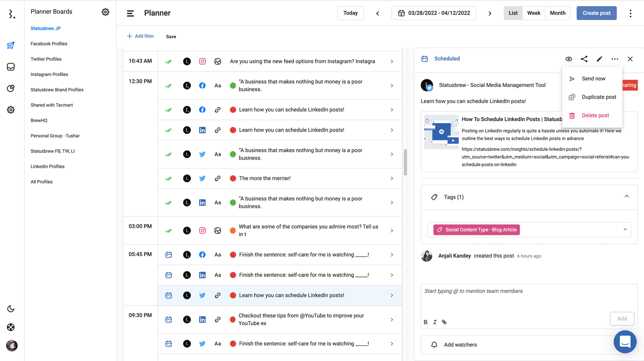Select Duplicate post from menu
Viewport: 644px width, 361px height.
599,97
